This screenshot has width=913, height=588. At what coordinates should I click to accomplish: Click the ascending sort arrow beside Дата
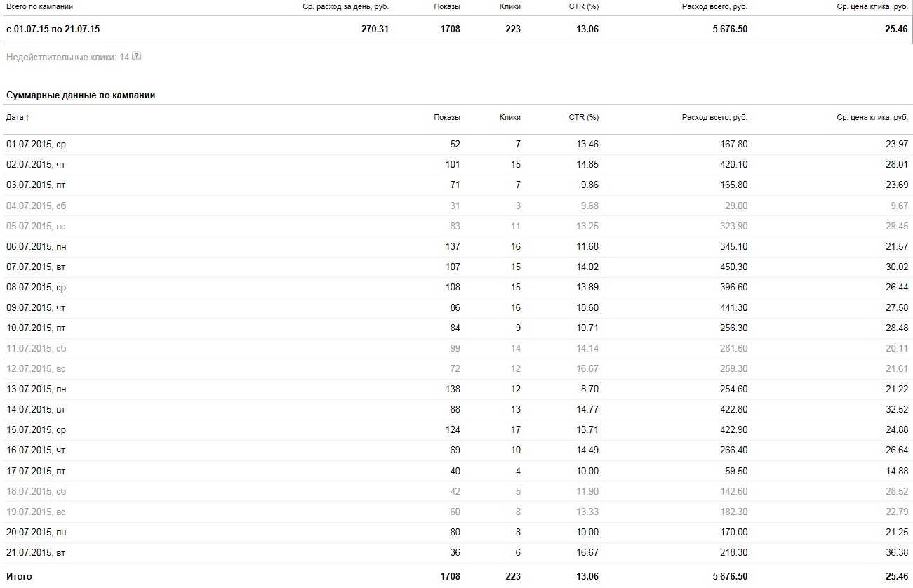[x=27, y=118]
